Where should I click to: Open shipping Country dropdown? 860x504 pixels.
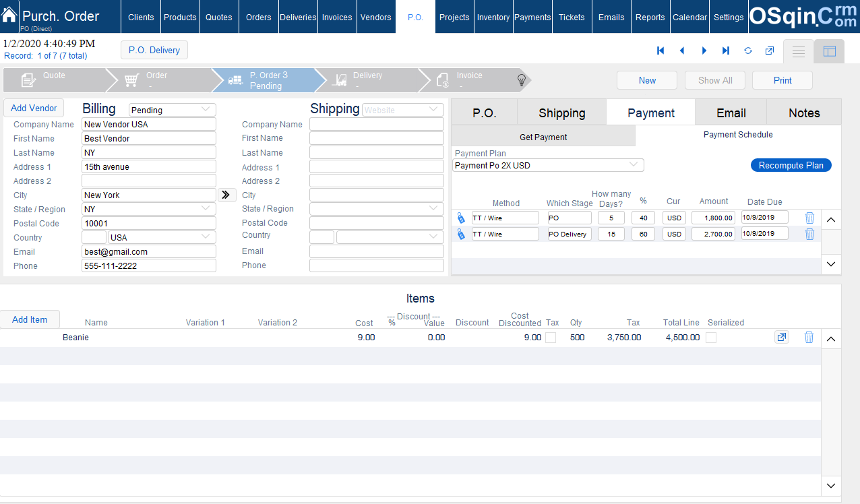390,237
